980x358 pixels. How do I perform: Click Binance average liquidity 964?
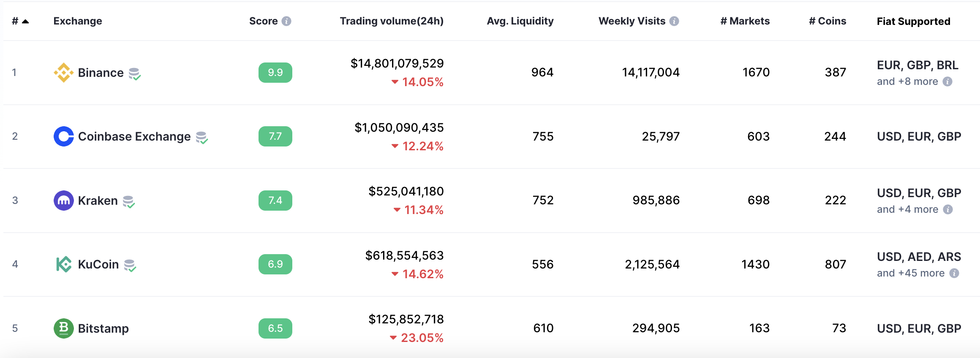pyautogui.click(x=542, y=73)
